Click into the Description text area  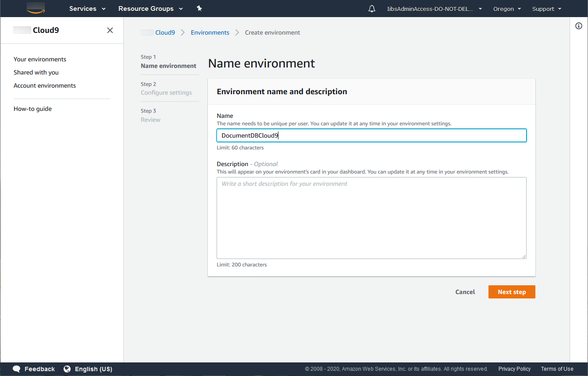[371, 218]
